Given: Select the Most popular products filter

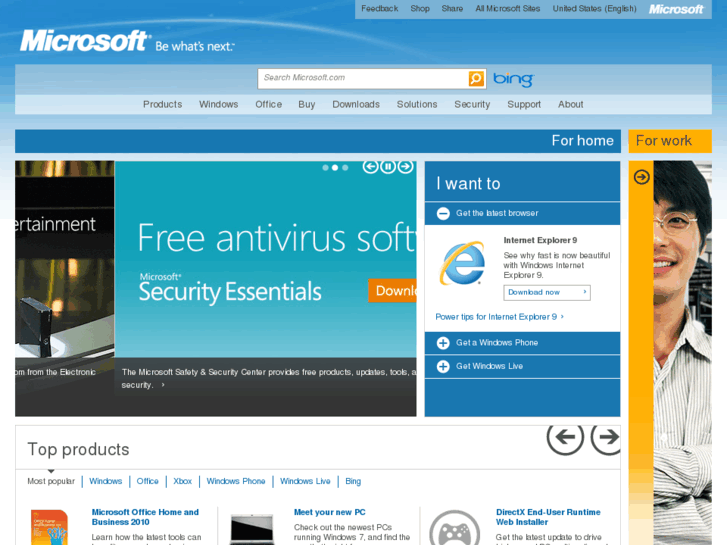Looking at the screenshot, I should tap(51, 481).
